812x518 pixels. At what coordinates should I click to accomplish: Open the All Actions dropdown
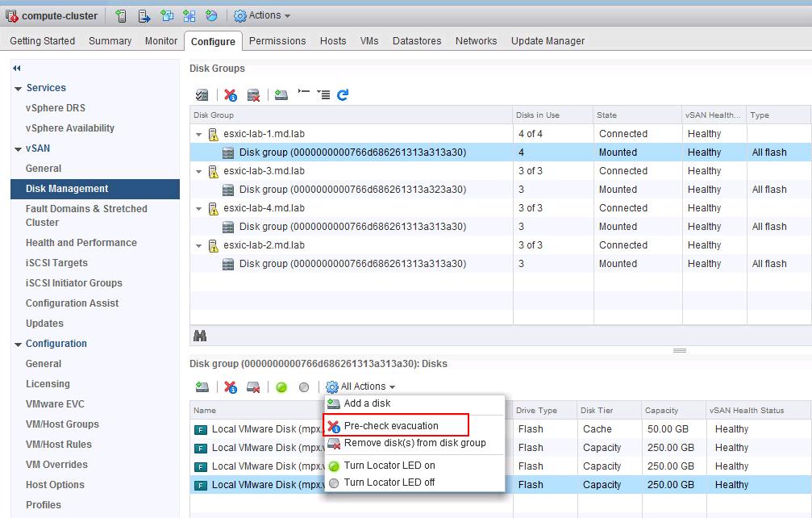[x=360, y=386]
